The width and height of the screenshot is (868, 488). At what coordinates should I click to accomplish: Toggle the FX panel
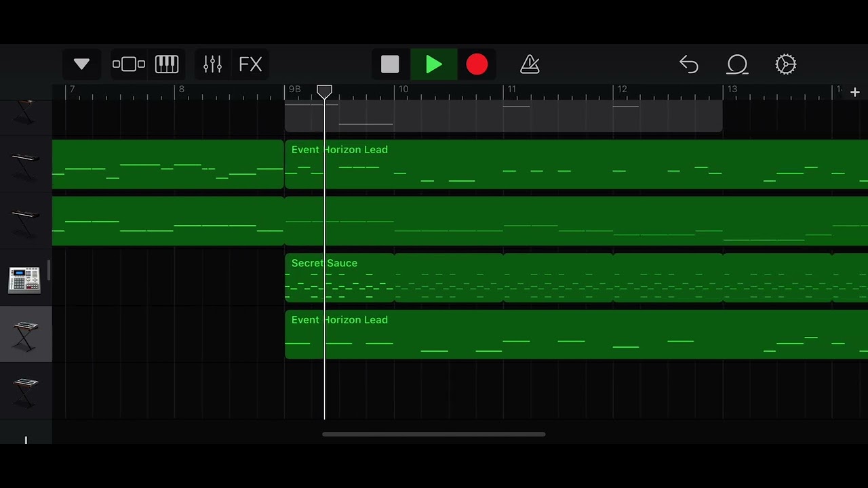[x=250, y=64]
